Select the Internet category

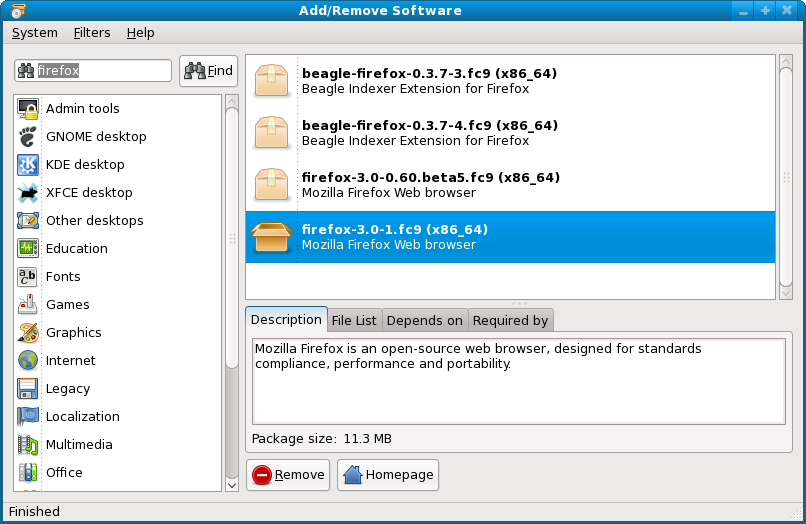[118, 360]
